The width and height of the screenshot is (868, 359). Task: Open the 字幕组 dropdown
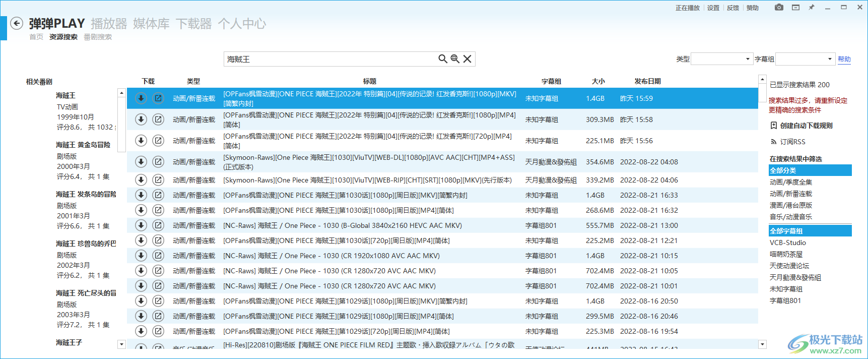[x=806, y=59]
